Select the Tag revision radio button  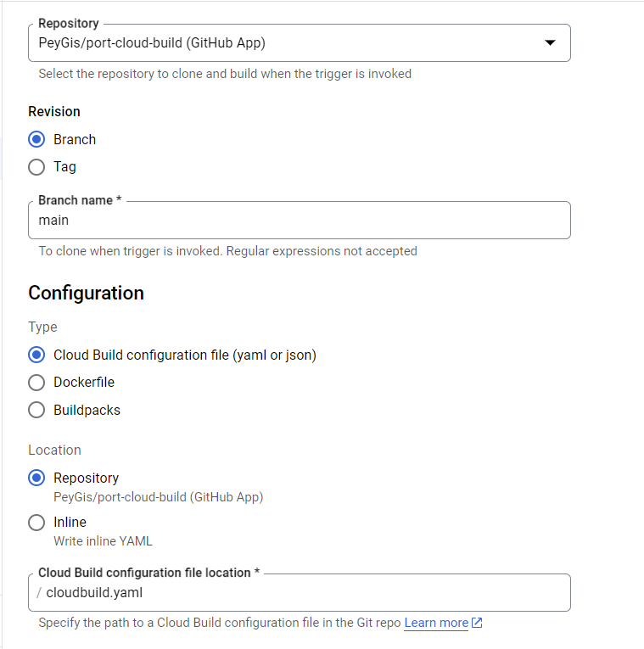point(36,167)
